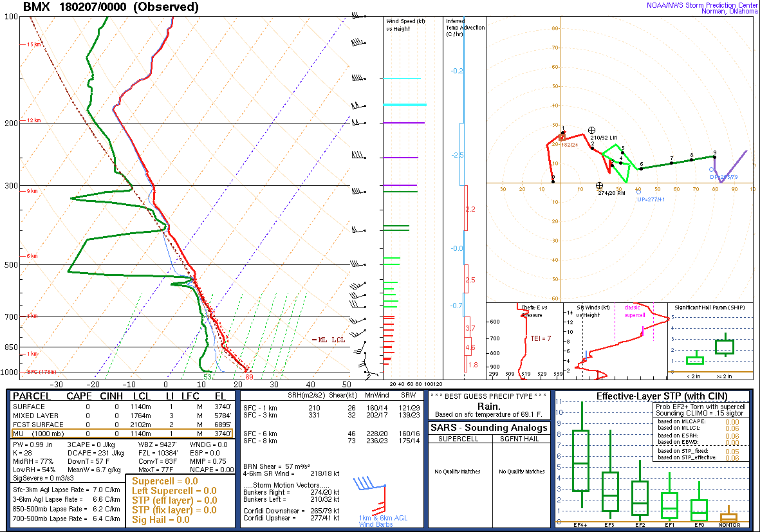
Task: Click the left-mover storm motion marker on hodograph
Action: (x=591, y=130)
